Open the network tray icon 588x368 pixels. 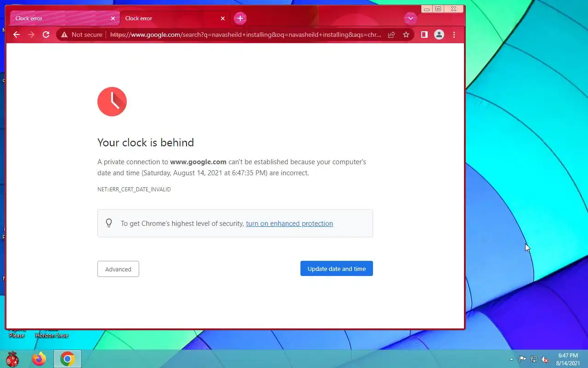coord(534,359)
